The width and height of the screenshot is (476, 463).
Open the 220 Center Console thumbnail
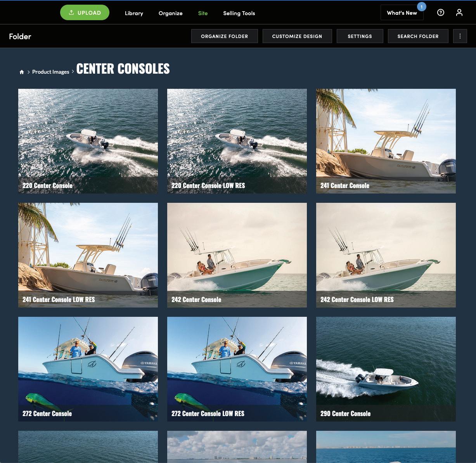point(88,141)
